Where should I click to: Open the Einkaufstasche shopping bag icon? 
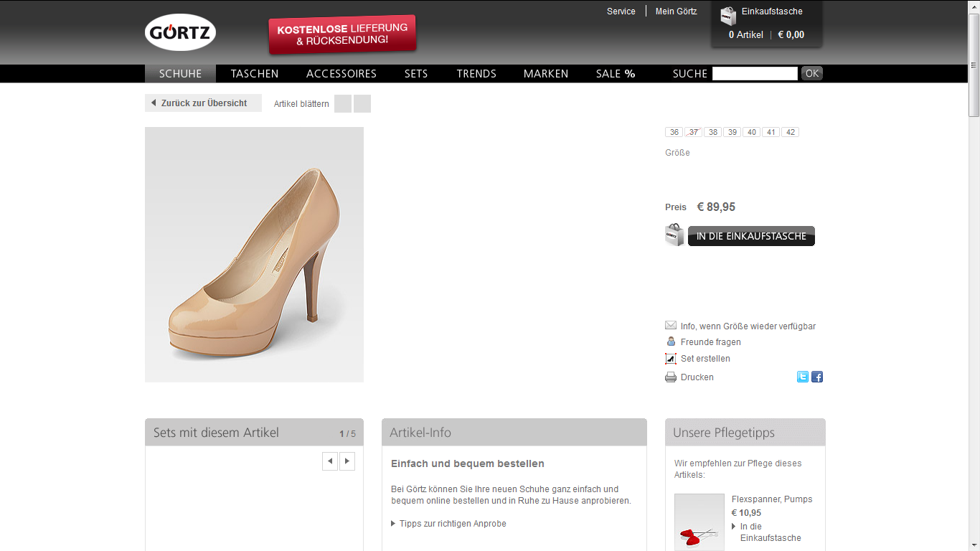click(728, 16)
